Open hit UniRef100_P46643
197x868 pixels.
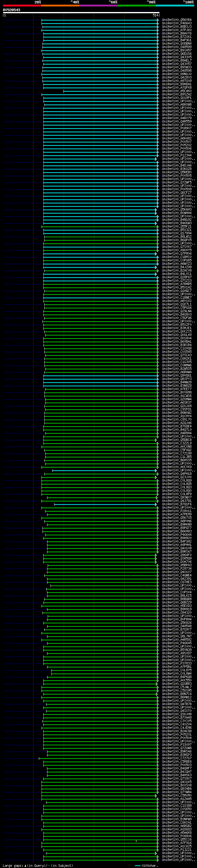click(177, 23)
